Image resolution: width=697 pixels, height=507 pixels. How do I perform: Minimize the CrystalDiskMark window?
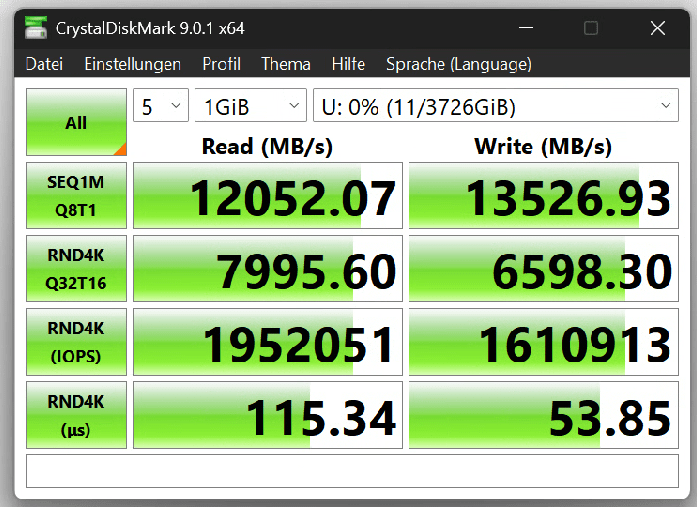coord(526,28)
